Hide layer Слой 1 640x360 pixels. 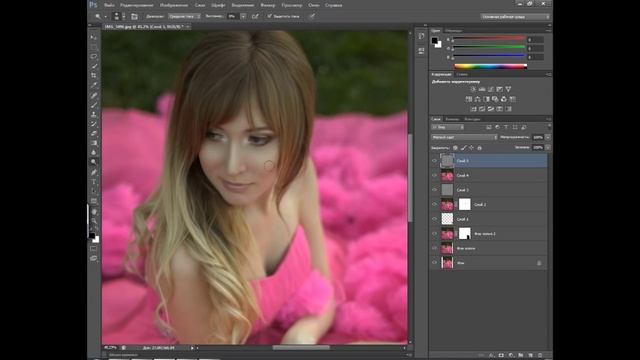434,219
